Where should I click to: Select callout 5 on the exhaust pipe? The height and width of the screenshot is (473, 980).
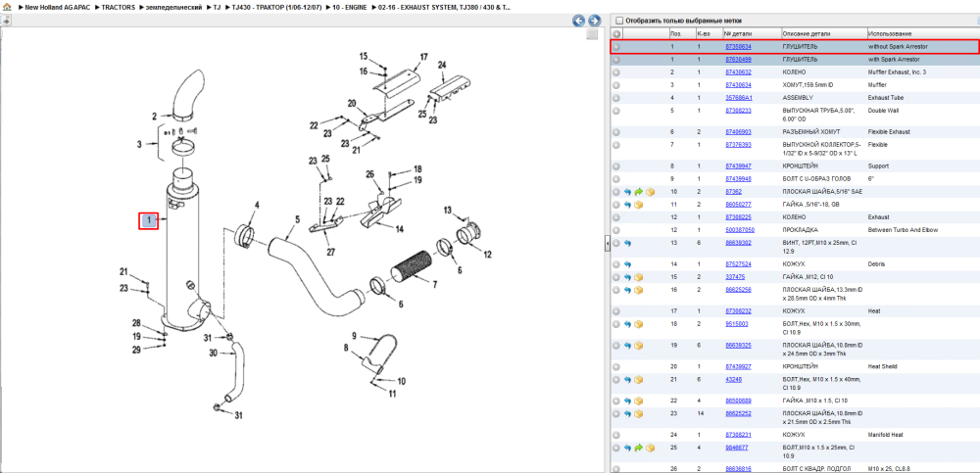[297, 219]
